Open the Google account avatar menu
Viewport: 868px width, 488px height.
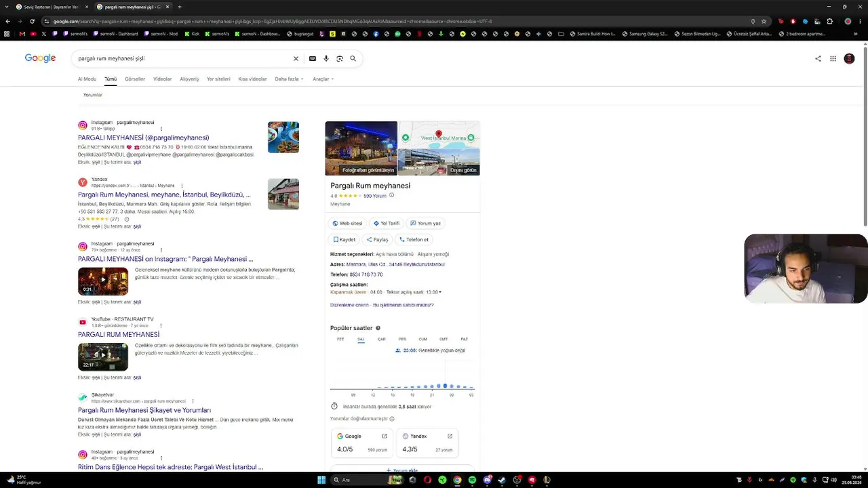849,59
